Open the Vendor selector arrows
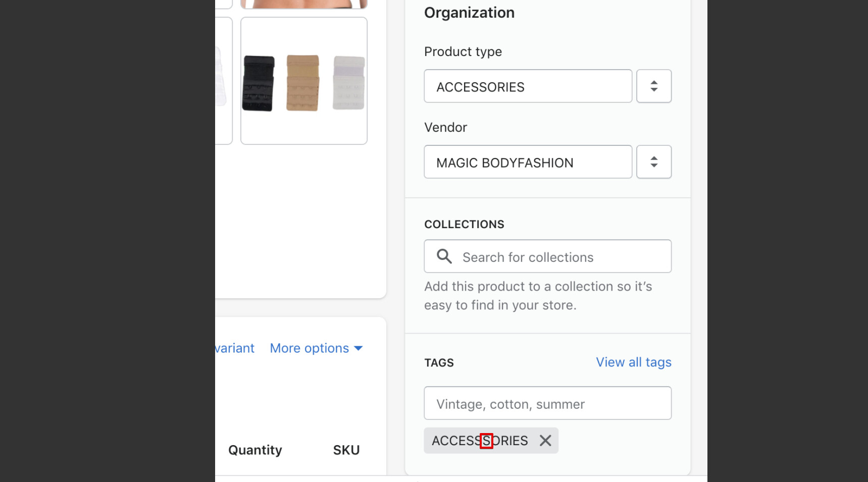 click(x=654, y=162)
